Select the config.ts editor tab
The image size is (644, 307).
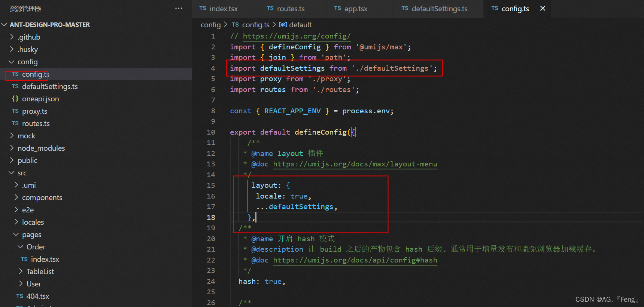coord(515,9)
